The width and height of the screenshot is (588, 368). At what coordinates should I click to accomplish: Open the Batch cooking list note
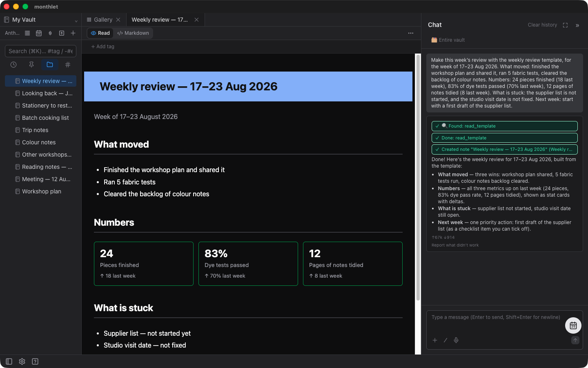pyautogui.click(x=40, y=118)
